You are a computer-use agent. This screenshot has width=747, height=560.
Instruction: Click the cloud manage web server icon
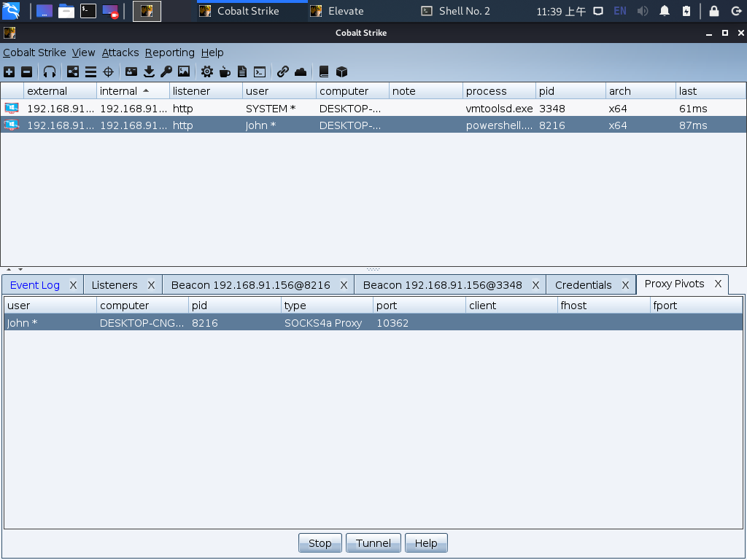coord(301,71)
